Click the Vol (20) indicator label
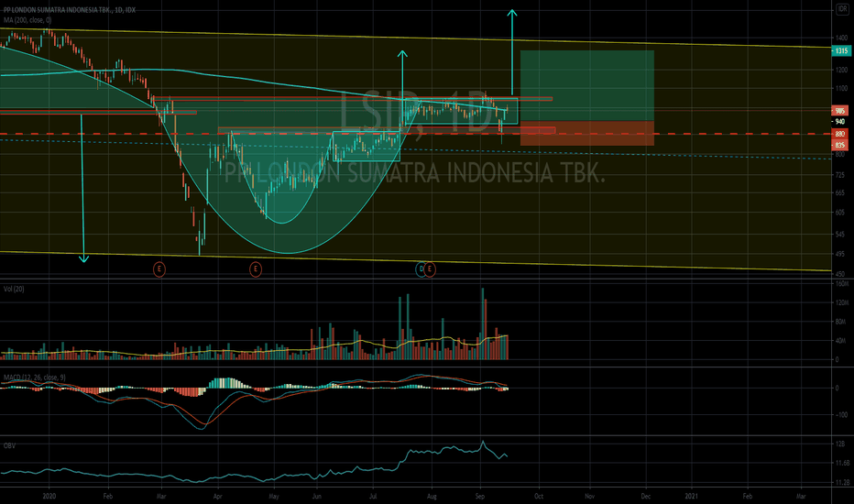The height and width of the screenshot is (504, 854). (x=14, y=289)
